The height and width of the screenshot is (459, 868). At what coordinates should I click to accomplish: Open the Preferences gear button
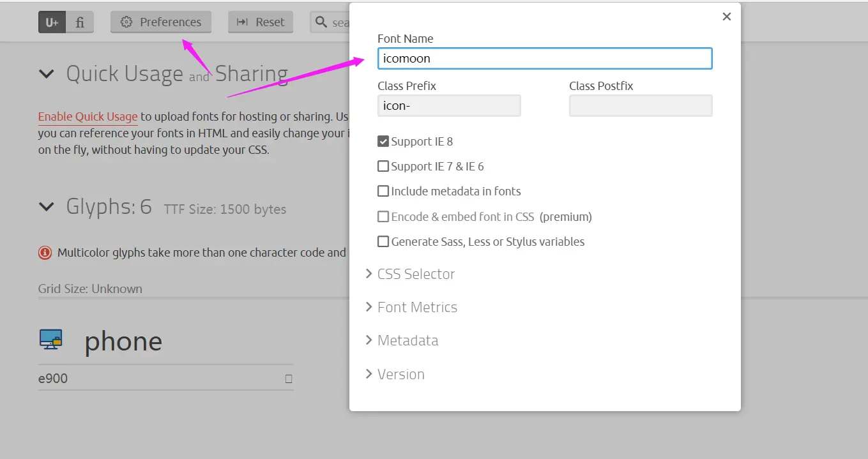tap(161, 22)
